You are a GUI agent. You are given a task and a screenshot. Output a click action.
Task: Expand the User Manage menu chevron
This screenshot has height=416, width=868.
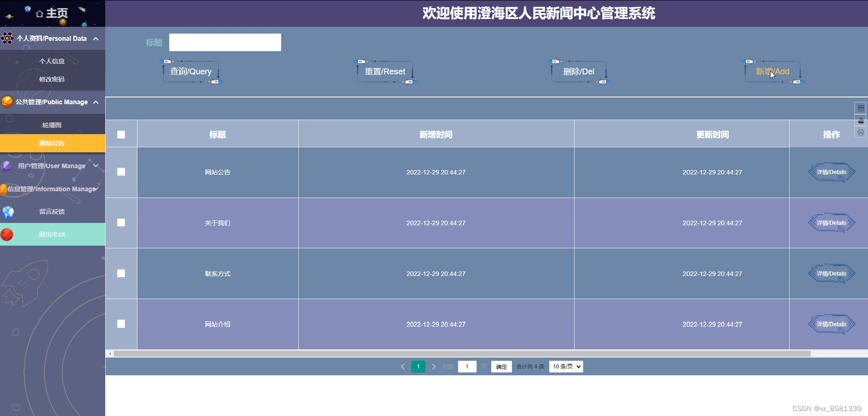[96, 166]
